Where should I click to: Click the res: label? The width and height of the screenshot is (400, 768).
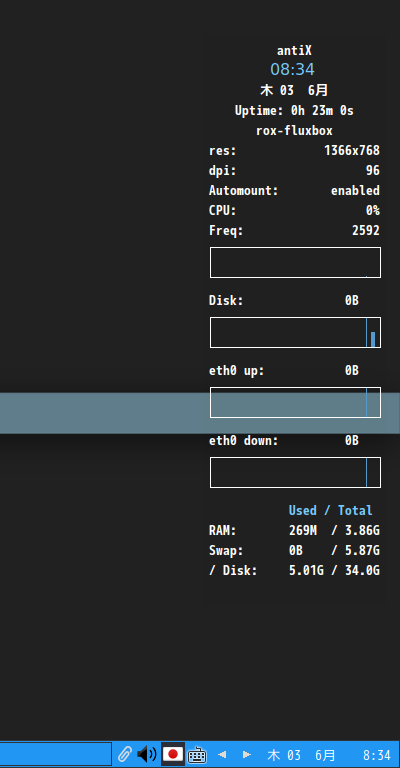[223, 150]
